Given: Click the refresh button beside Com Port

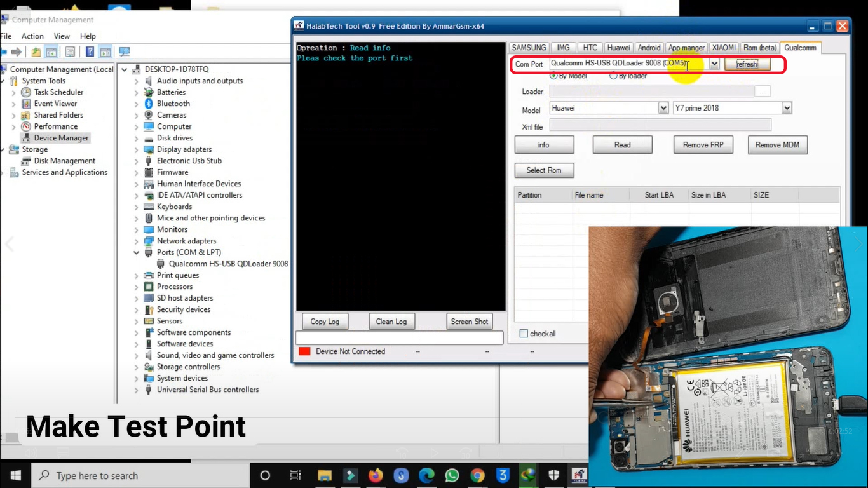Looking at the screenshot, I should click(x=747, y=64).
